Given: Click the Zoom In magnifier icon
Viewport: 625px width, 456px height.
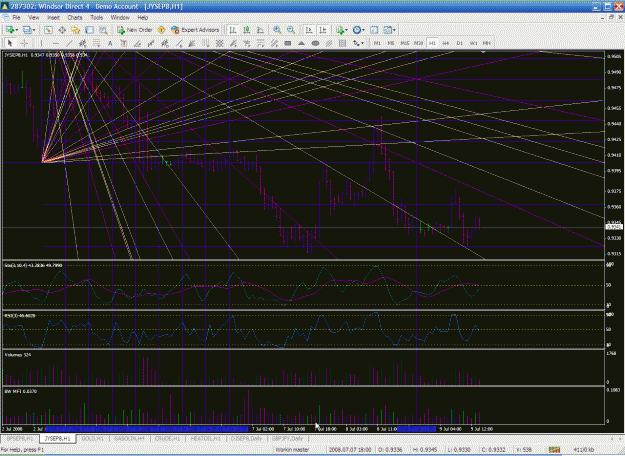Looking at the screenshot, I should pyautogui.click(x=277, y=30).
